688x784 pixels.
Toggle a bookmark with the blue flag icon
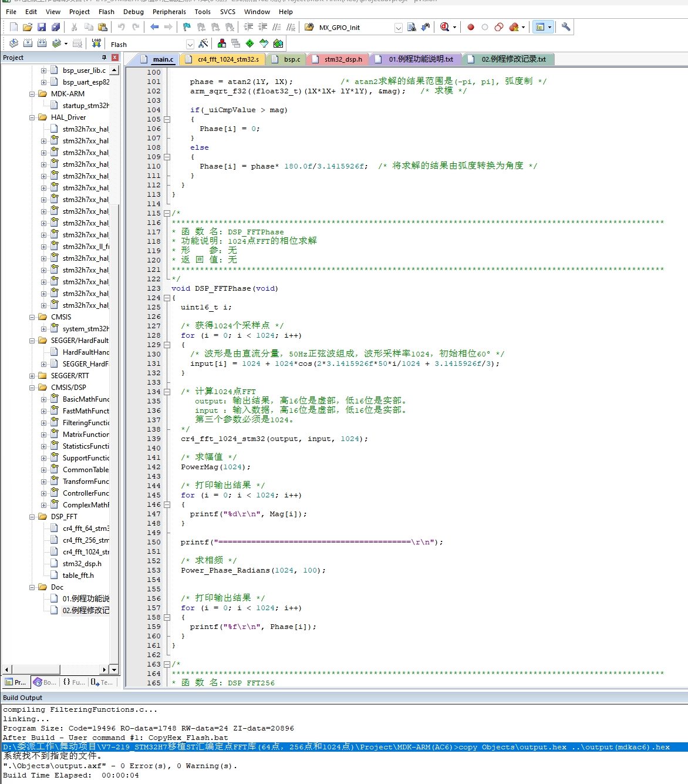[187, 27]
